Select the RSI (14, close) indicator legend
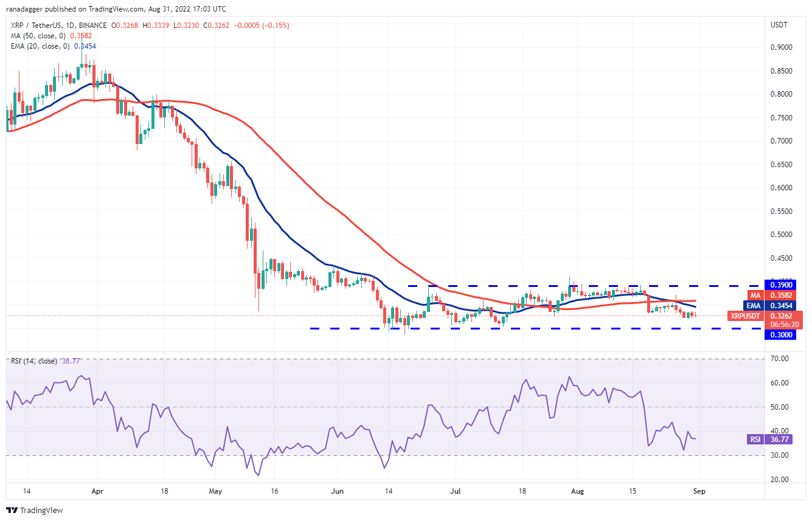The height and width of the screenshot is (521, 812). 34,361
